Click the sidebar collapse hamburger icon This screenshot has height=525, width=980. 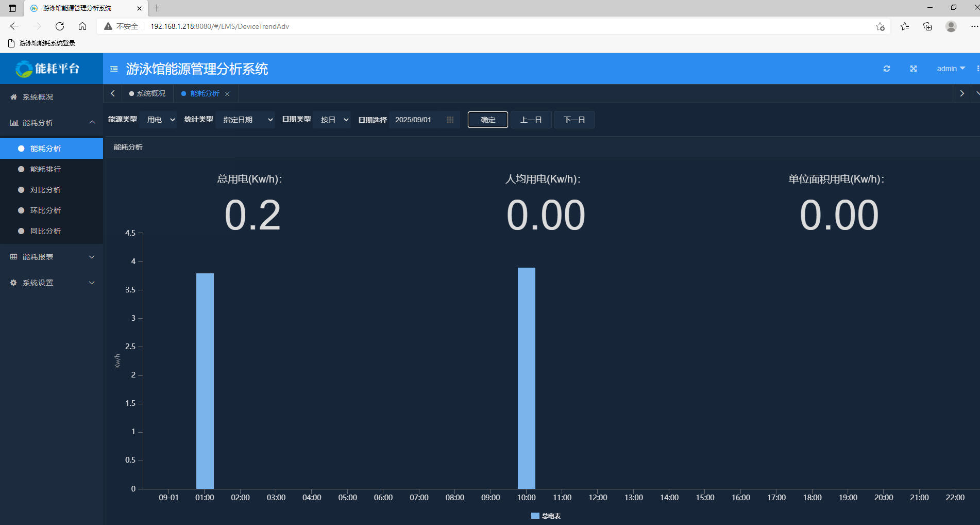114,69
